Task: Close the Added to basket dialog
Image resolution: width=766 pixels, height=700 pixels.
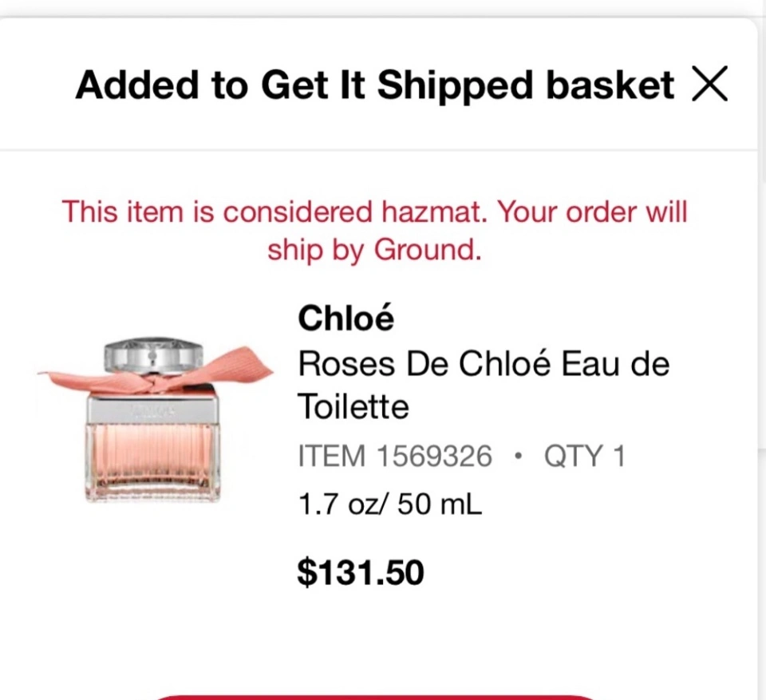Action: pos(709,84)
